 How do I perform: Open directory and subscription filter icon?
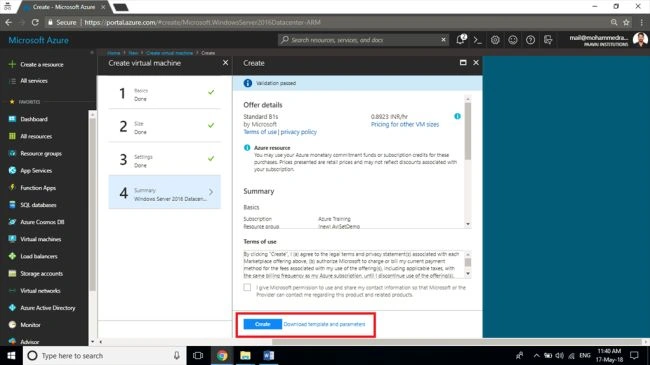click(548, 40)
